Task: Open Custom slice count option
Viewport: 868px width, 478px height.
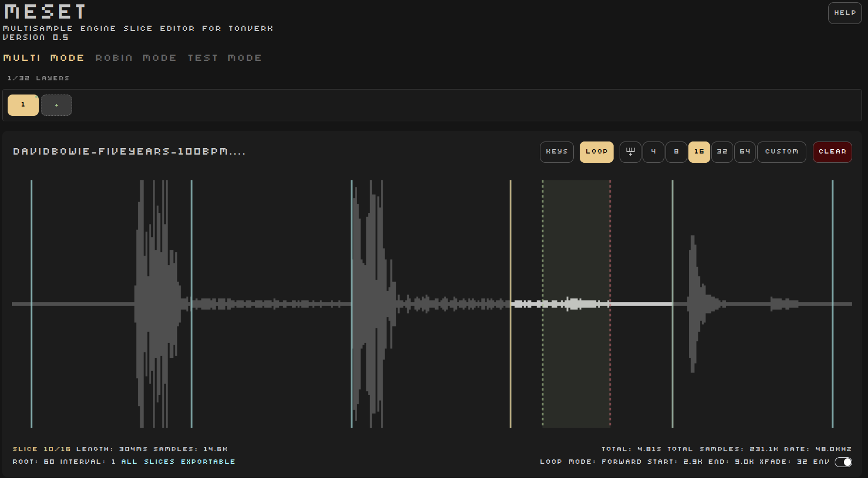Action: pos(781,152)
